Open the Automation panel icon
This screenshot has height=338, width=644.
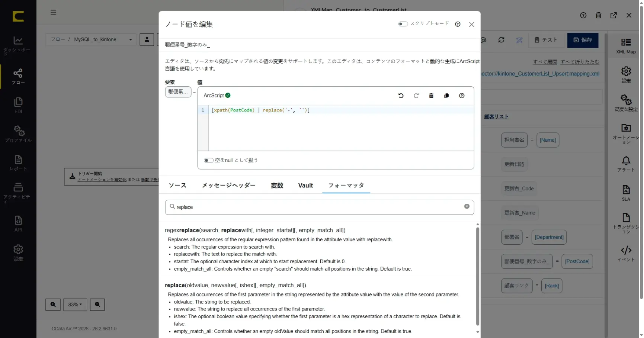point(626,134)
